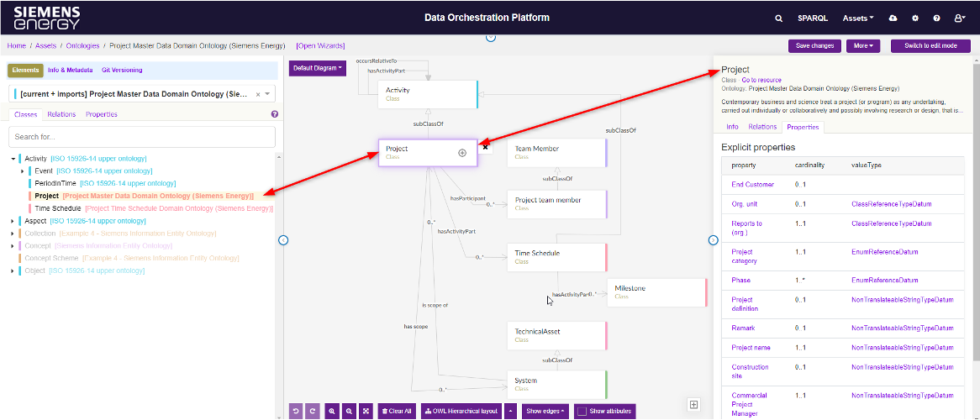
Task: Expand the plus icon on Project node
Action: [x=462, y=153]
